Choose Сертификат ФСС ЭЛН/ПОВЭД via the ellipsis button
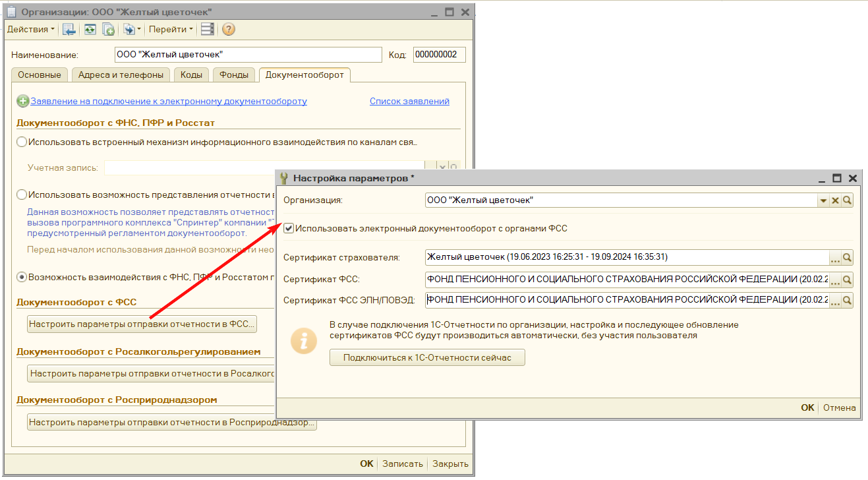Image resolution: width=868 pixels, height=480 pixels. pyautogui.click(x=835, y=301)
